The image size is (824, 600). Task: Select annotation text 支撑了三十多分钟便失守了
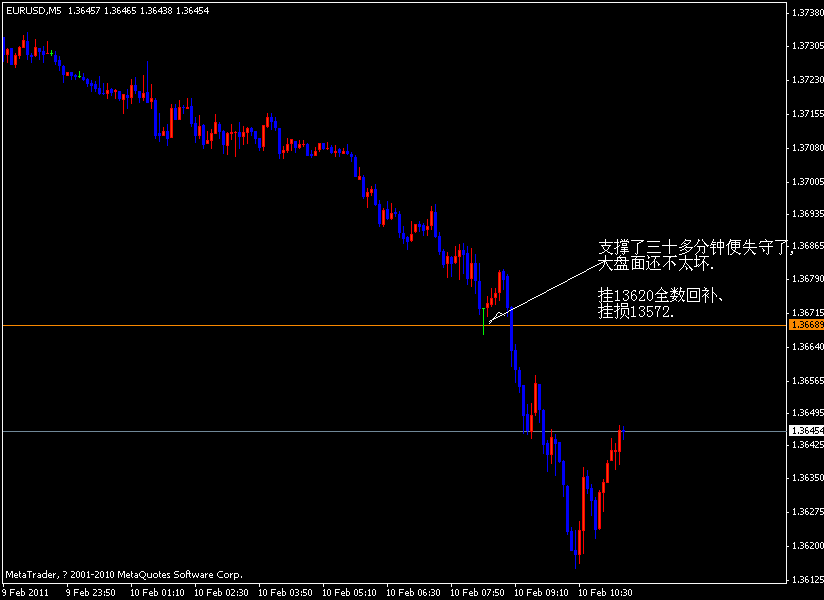coord(696,247)
